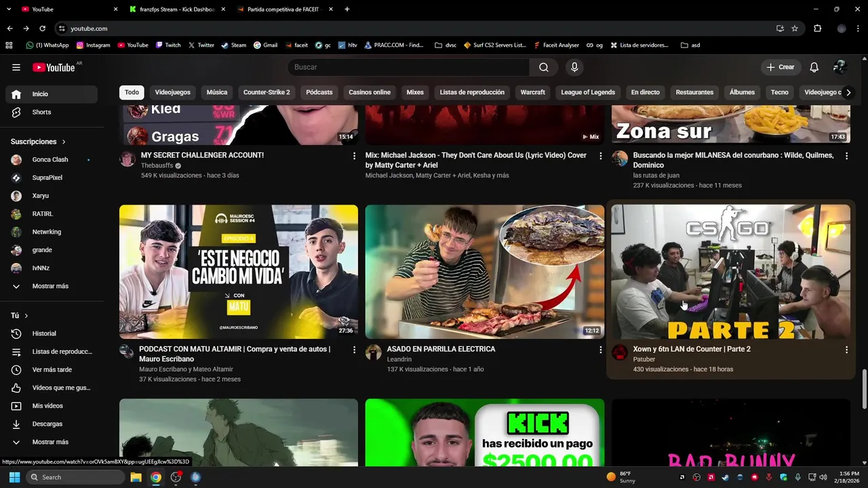
Task: Reload the page in Chrome
Action: 42,28
